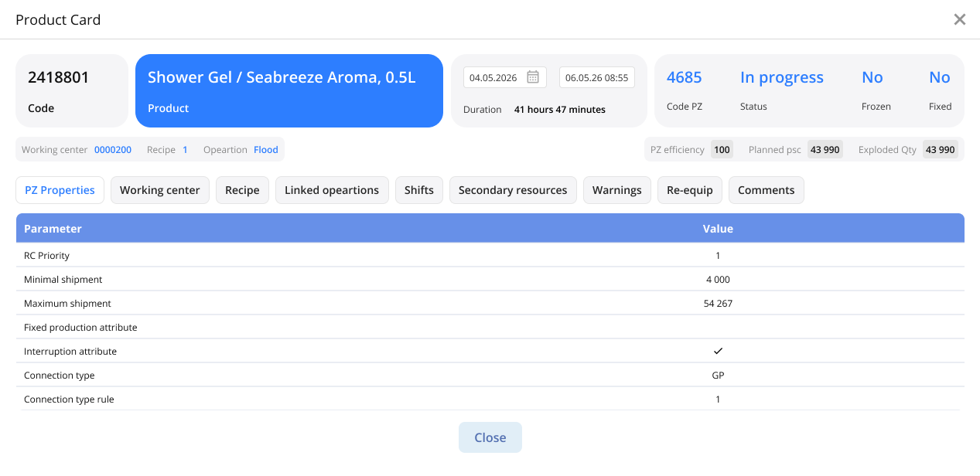980x476 pixels.
Task: Switch to the Re-equip tab
Action: pyautogui.click(x=690, y=190)
